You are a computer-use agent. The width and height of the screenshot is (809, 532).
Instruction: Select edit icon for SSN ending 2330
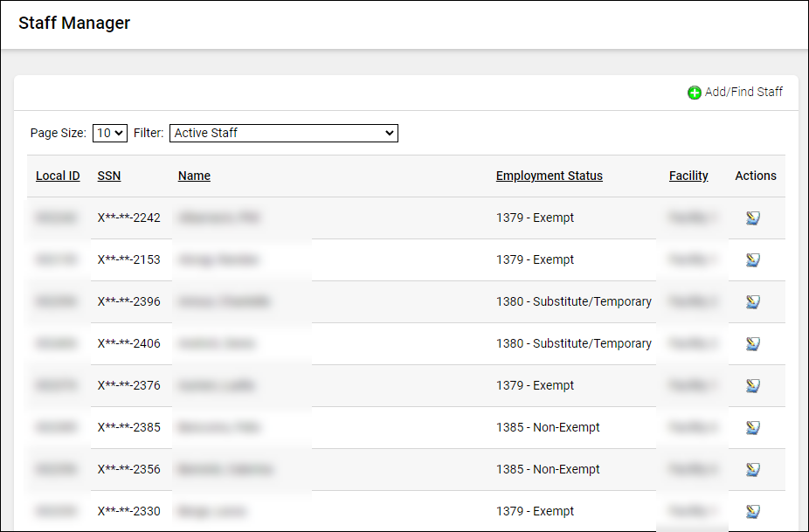pos(752,512)
